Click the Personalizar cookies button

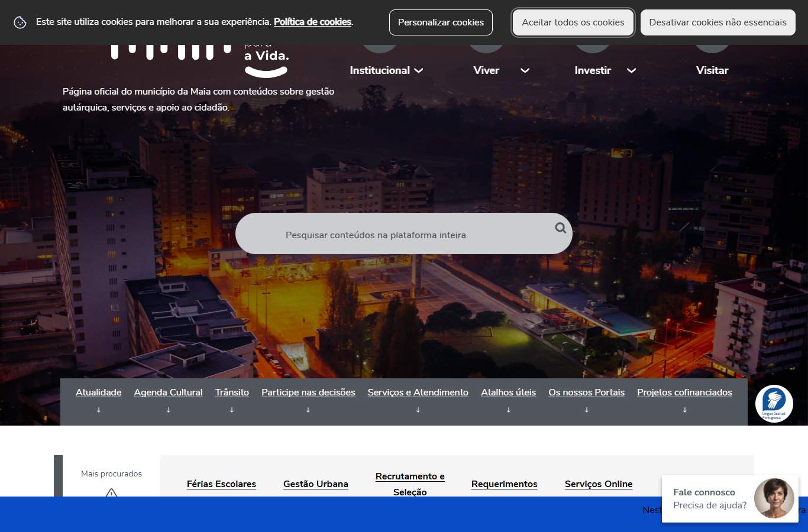441,22
